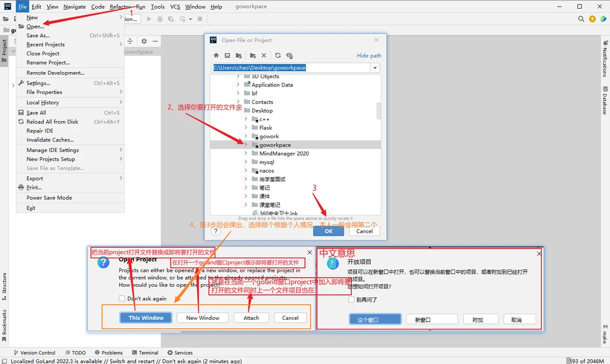
Task: Open the Structure tool window
Action: click(4, 286)
